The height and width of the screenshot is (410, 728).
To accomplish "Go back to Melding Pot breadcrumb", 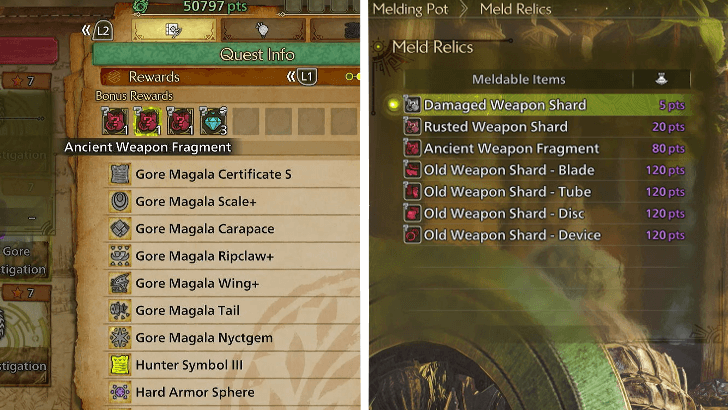I will tap(410, 9).
